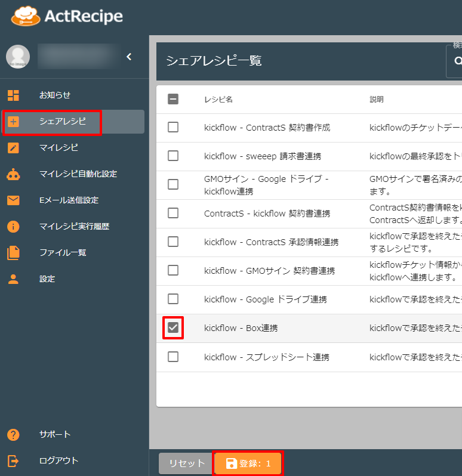Click the 説明 column header
Image resolution: width=462 pixels, height=476 pixels.
pyautogui.click(x=376, y=100)
